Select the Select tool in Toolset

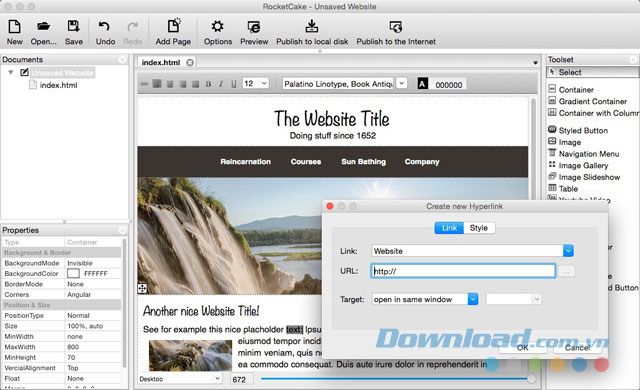click(593, 72)
